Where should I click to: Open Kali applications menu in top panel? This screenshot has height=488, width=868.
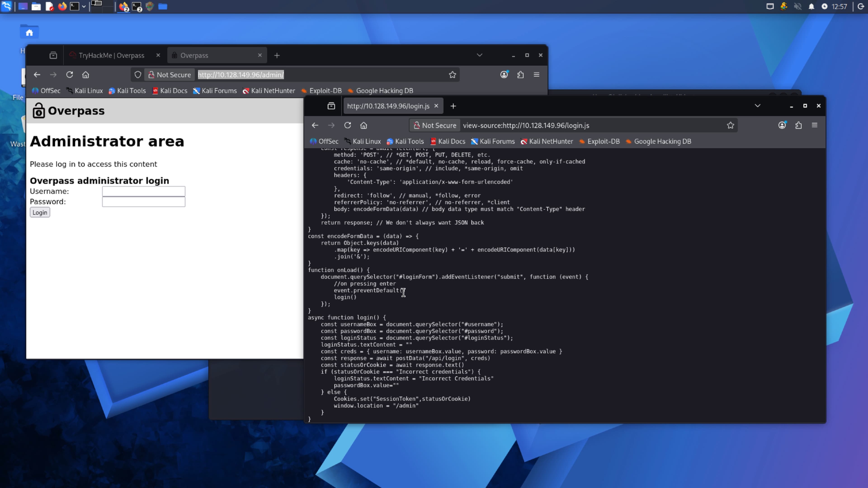pyautogui.click(x=6, y=6)
